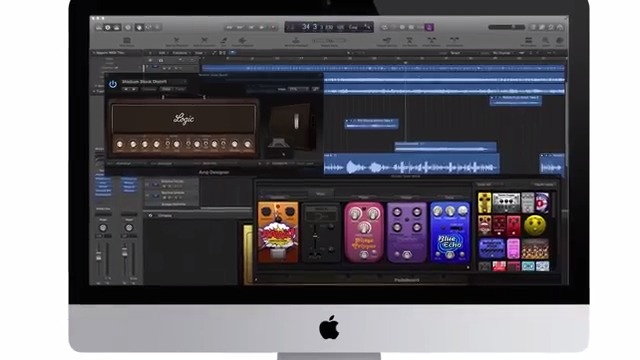
Task: Click Split by Locators toolbar icon
Action: coord(204,41)
